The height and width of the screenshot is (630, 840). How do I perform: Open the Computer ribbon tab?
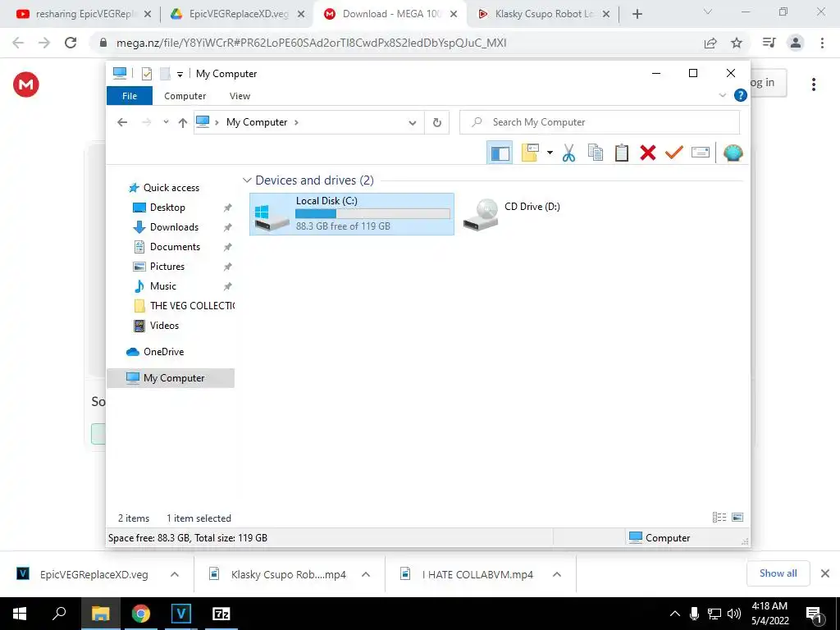pyautogui.click(x=185, y=96)
